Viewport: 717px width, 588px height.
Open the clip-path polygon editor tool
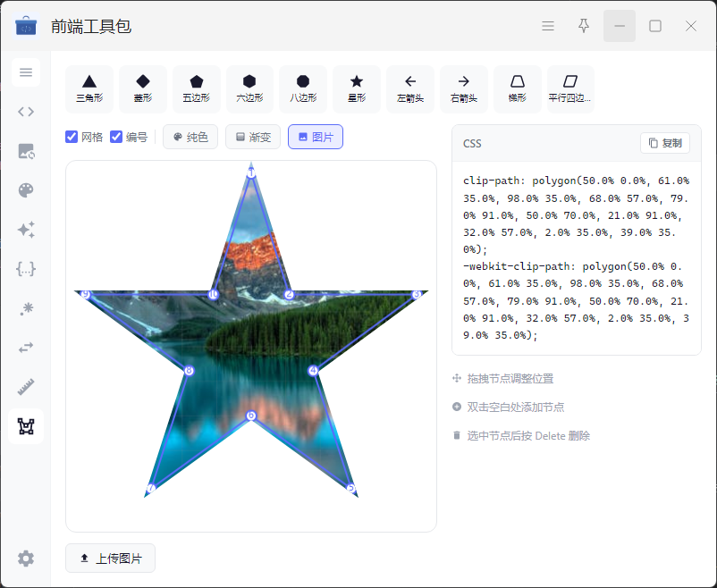[x=26, y=426]
